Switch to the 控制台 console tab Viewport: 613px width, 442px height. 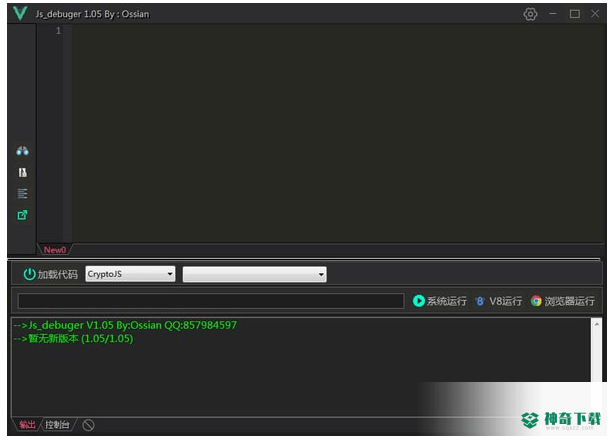point(57,425)
